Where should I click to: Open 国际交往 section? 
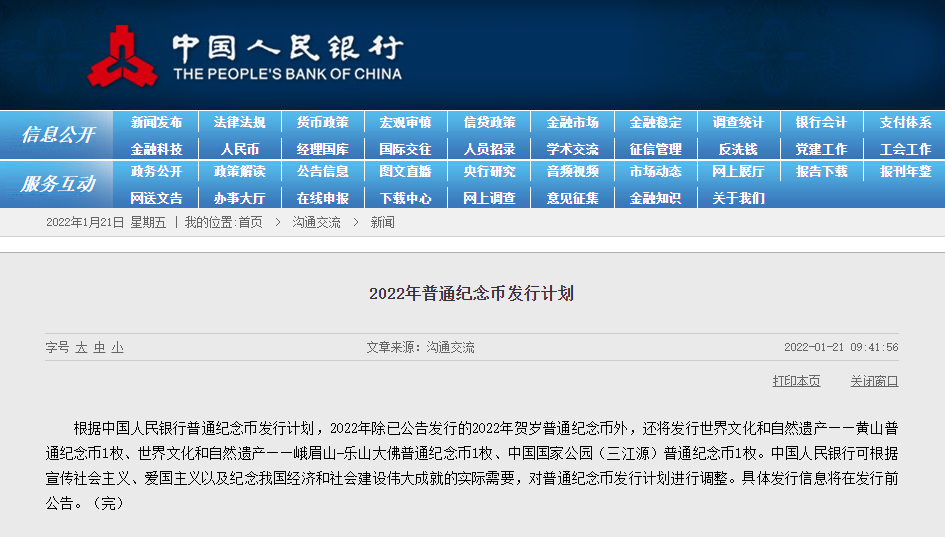(406, 149)
